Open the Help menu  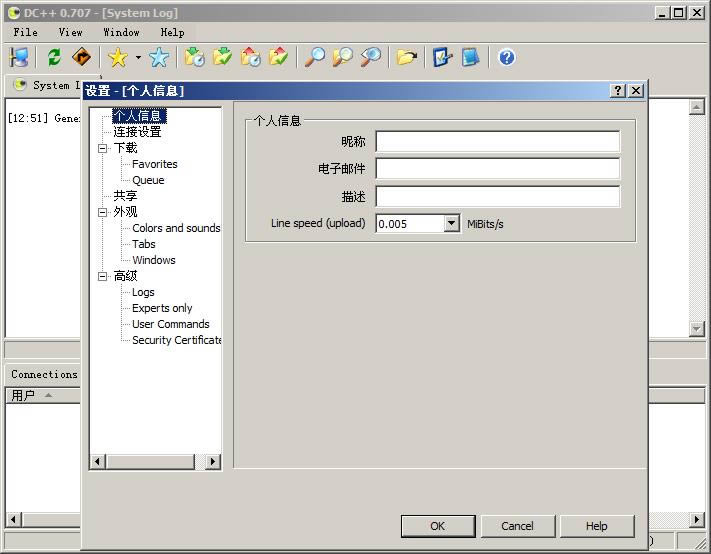tap(172, 32)
